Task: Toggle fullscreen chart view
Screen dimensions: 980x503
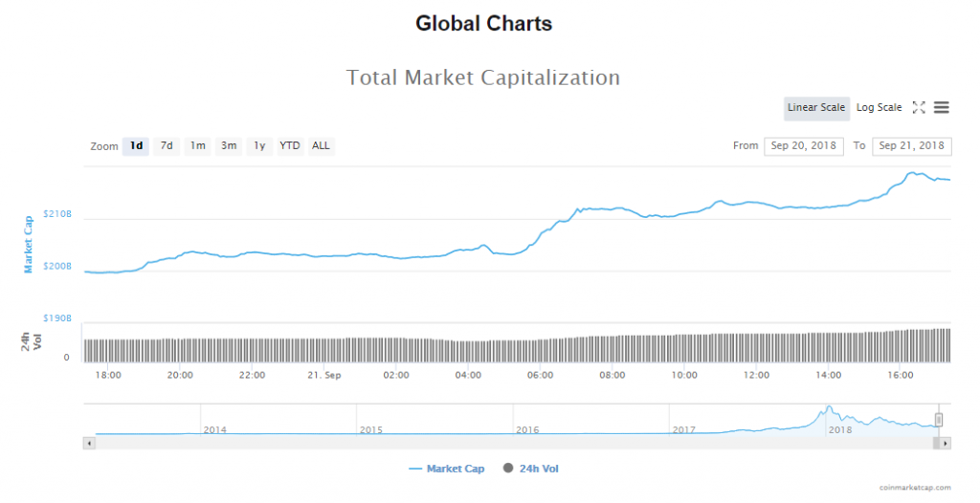Action: tap(919, 108)
